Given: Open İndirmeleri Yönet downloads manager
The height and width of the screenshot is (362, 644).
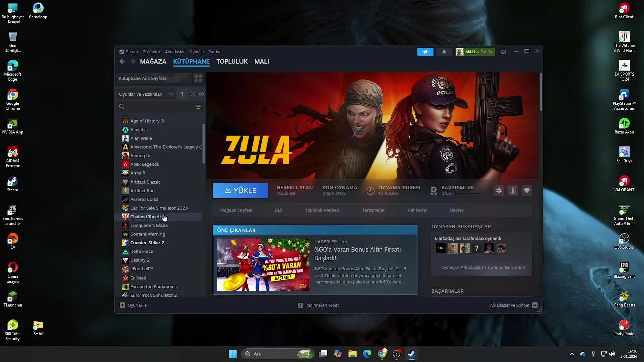Looking at the screenshot, I should pyautogui.click(x=318, y=305).
